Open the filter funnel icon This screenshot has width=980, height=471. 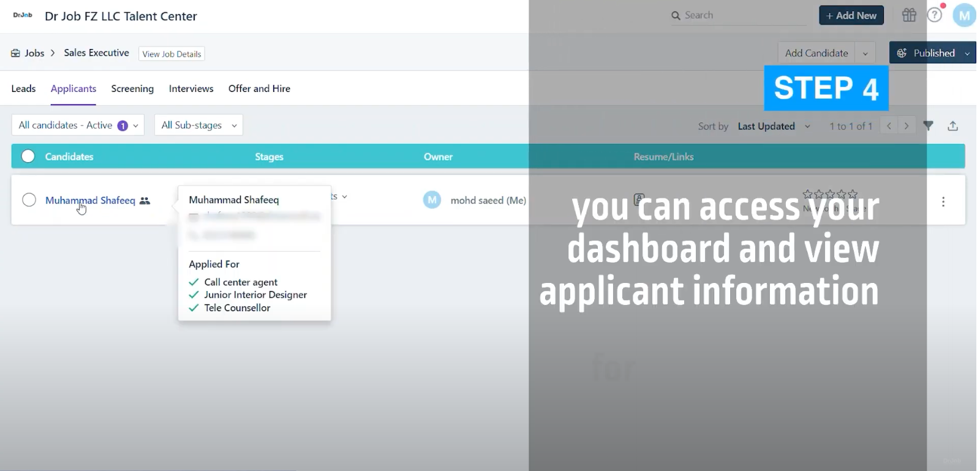coord(929,126)
